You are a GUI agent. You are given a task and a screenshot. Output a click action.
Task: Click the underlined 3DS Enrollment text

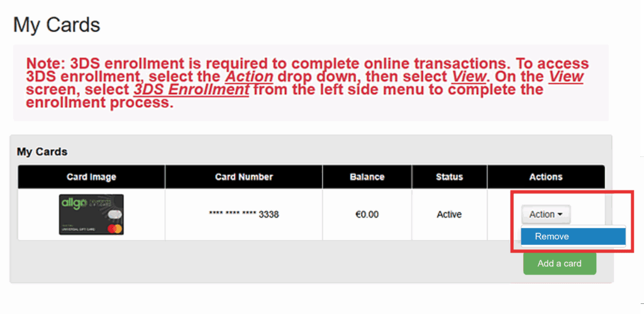tap(191, 90)
